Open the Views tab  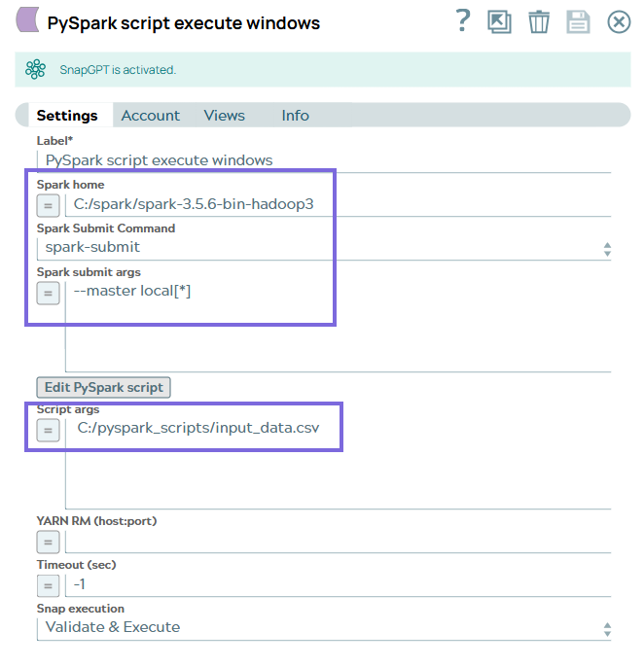pos(224,116)
